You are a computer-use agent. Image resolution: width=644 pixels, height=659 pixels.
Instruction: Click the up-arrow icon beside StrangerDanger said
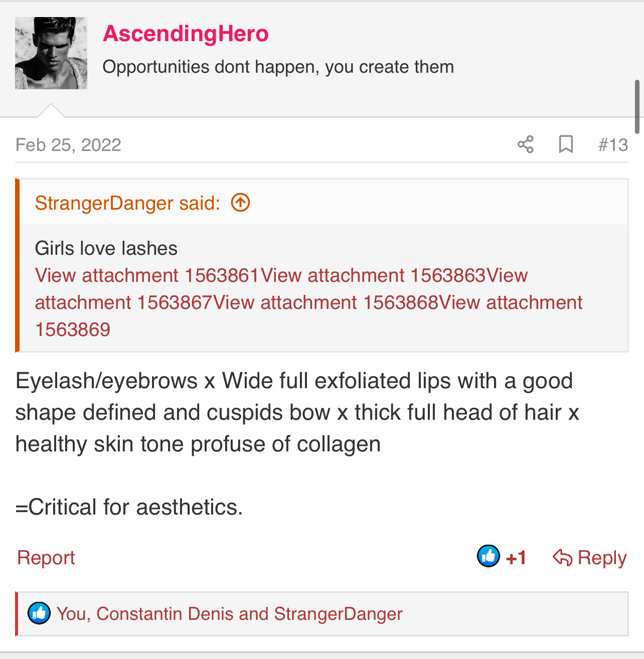tap(240, 203)
